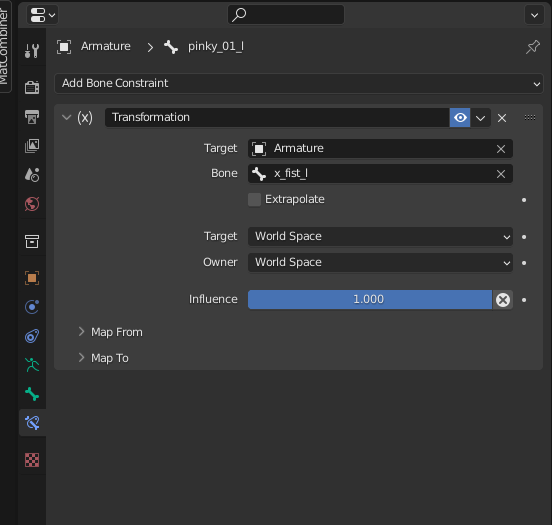Open the Texture properties tab
Viewport: 552px width, 525px height.
click(32, 460)
